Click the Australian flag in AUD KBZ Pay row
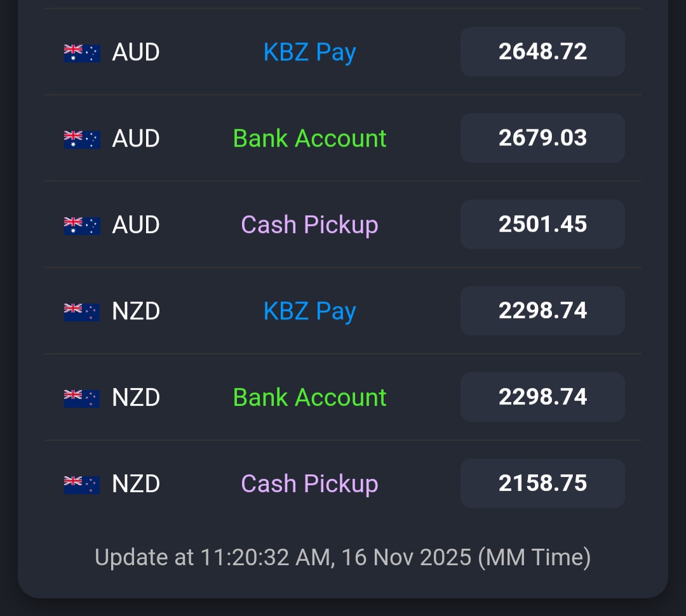 pos(82,53)
